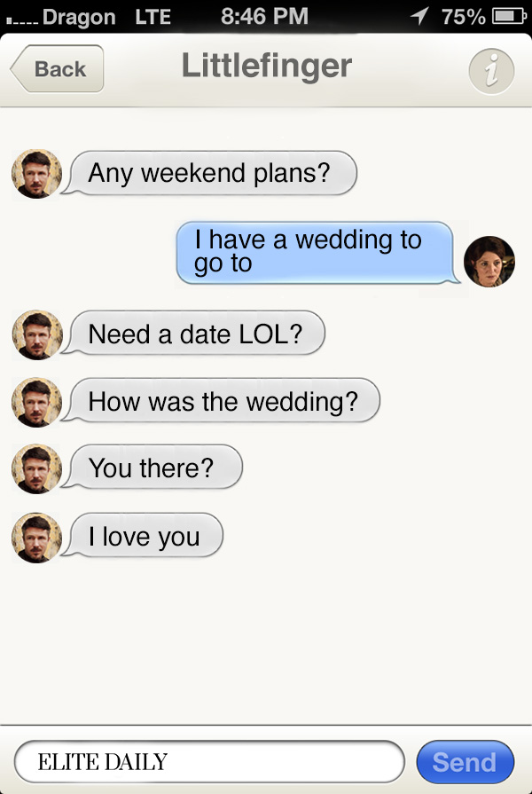
Task: Tap avatar beside "You there?" message
Action: pos(36,468)
